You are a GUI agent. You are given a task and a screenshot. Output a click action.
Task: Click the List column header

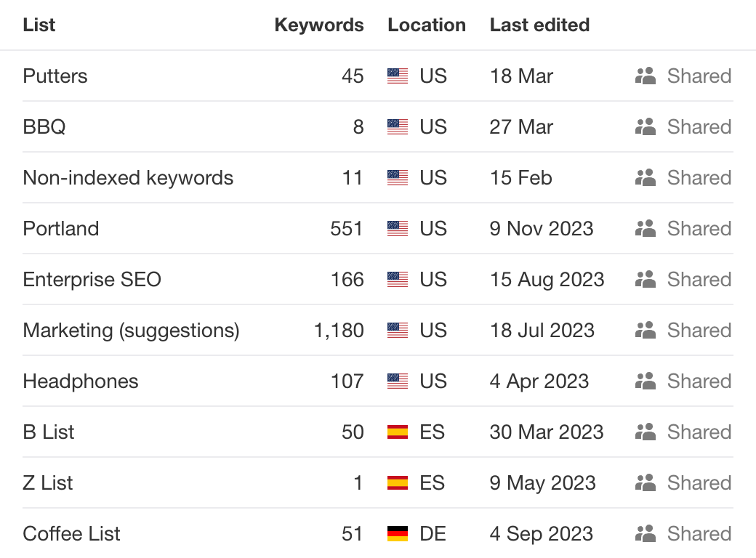pos(39,25)
